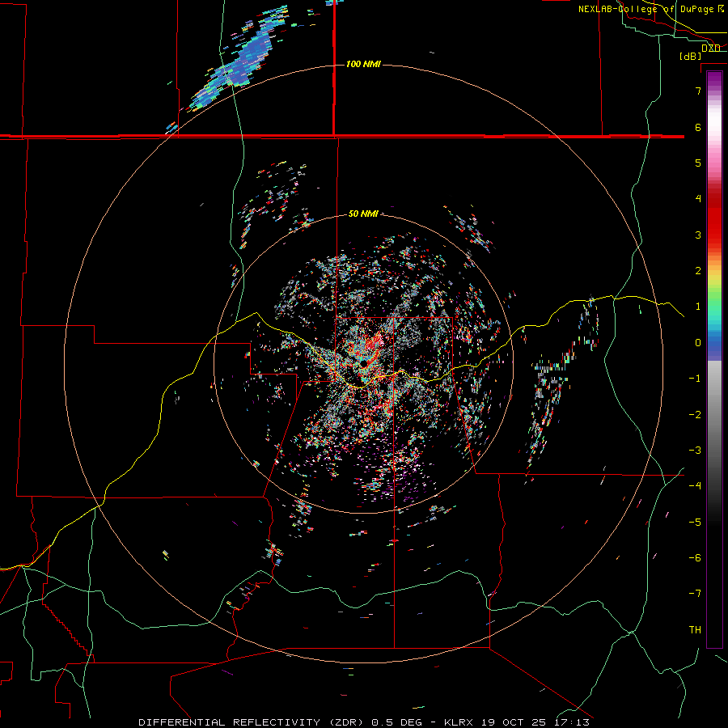The width and height of the screenshot is (728, 728).
Task: Click the 3 tick label on color scale
Action: point(698,235)
